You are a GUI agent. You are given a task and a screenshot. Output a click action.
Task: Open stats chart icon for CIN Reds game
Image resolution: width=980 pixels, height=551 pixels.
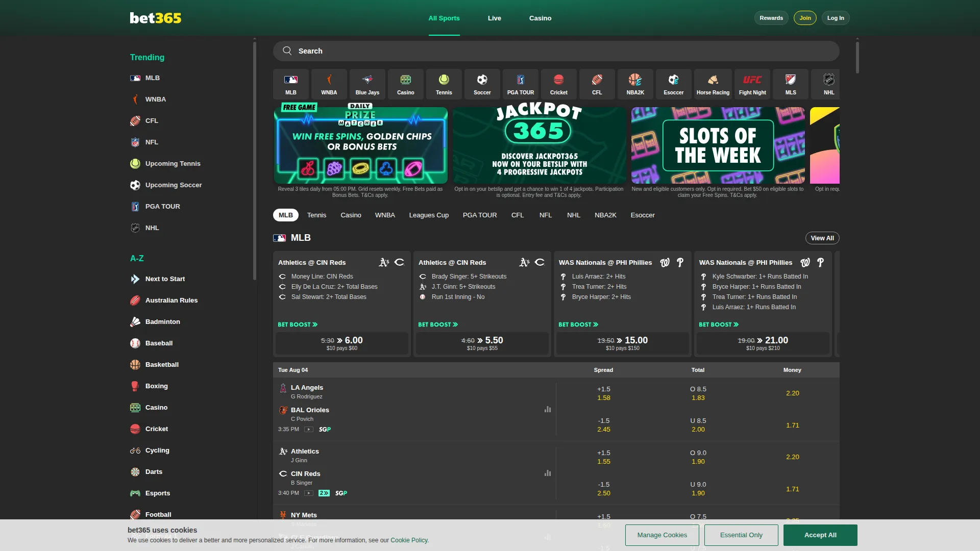click(x=548, y=473)
